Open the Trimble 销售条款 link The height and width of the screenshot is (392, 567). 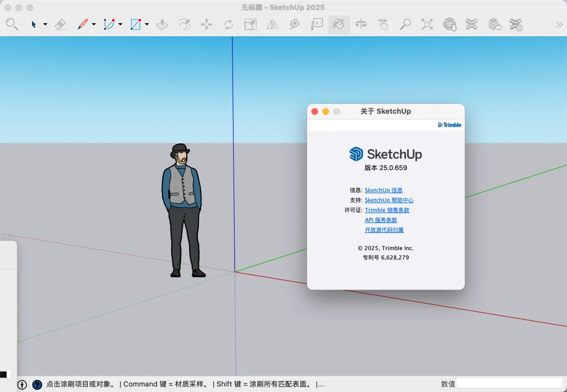coord(387,210)
